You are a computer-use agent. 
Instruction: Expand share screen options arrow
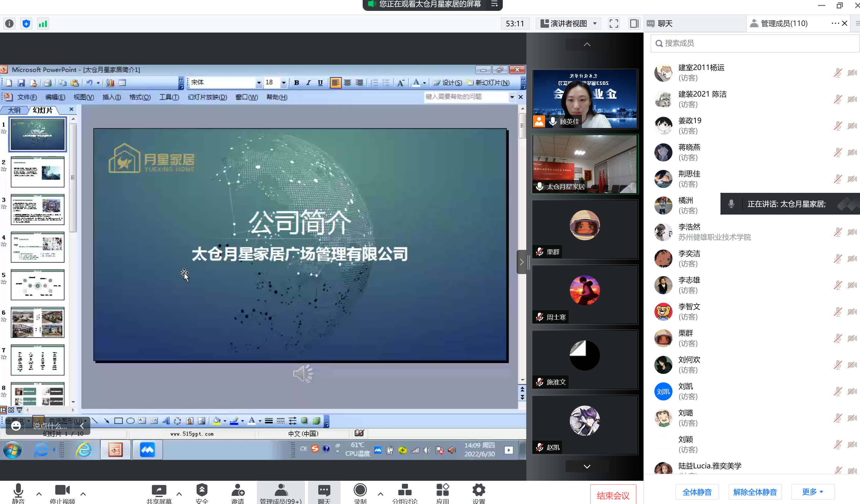[x=179, y=493]
